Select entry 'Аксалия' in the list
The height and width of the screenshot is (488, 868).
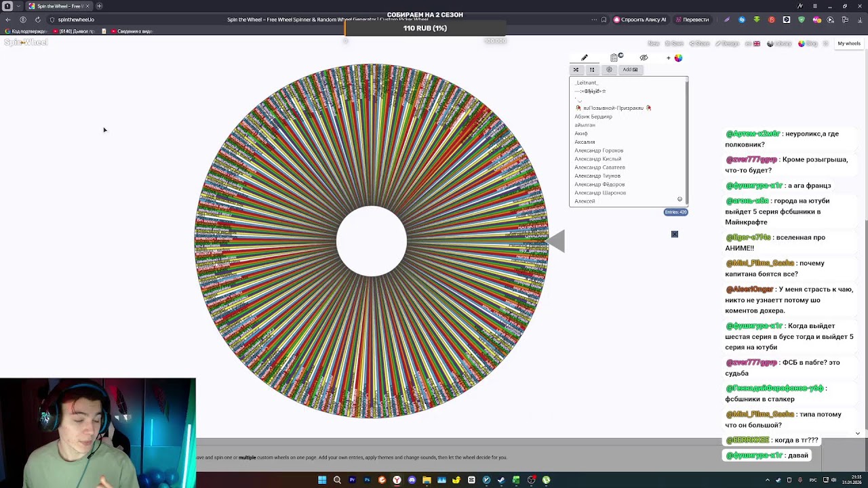tap(585, 142)
